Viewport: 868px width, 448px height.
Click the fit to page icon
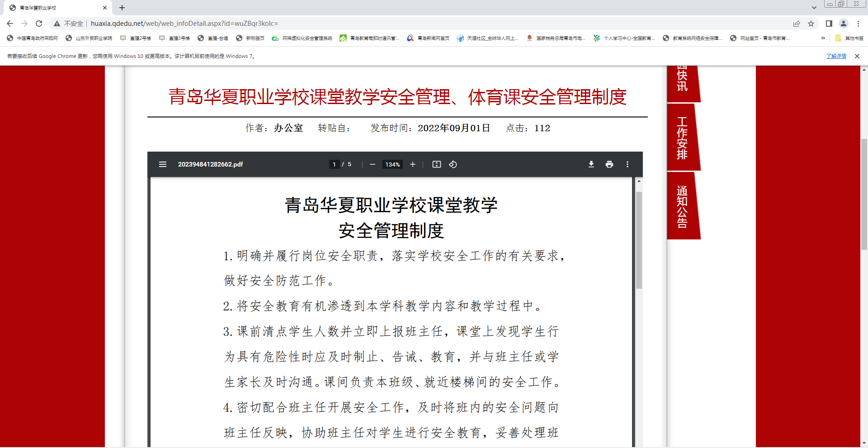coord(436,164)
